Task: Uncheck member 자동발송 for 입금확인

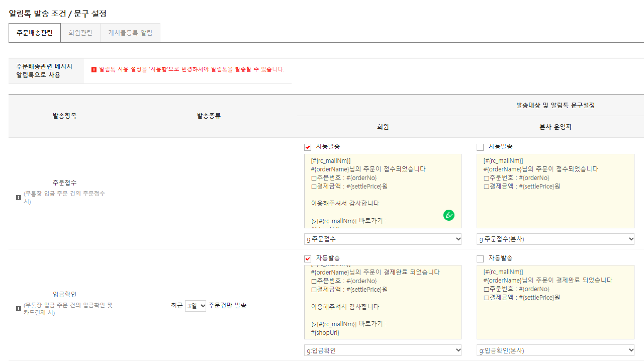Action: tap(308, 259)
